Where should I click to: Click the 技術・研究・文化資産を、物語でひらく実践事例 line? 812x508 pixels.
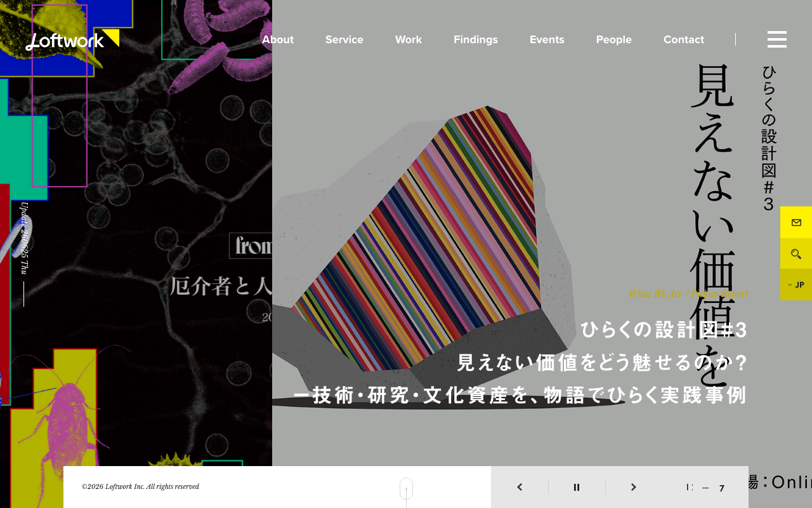[x=520, y=395]
